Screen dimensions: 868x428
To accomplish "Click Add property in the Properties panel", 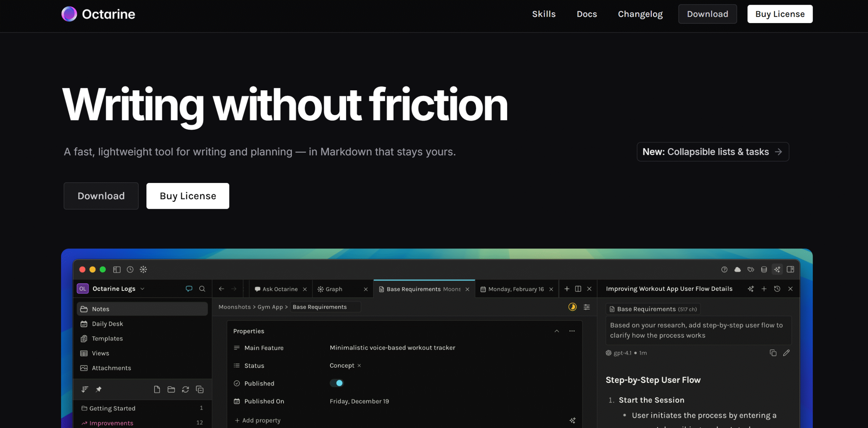I will (258, 421).
